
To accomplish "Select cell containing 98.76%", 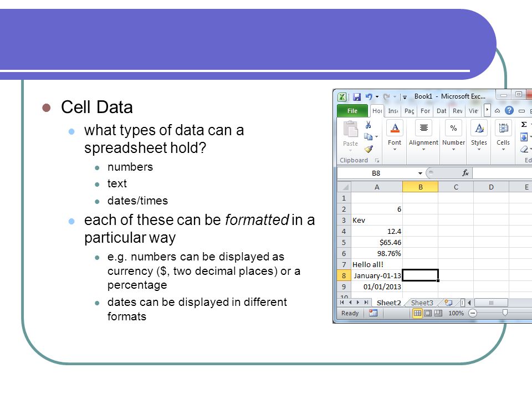I will click(377, 253).
